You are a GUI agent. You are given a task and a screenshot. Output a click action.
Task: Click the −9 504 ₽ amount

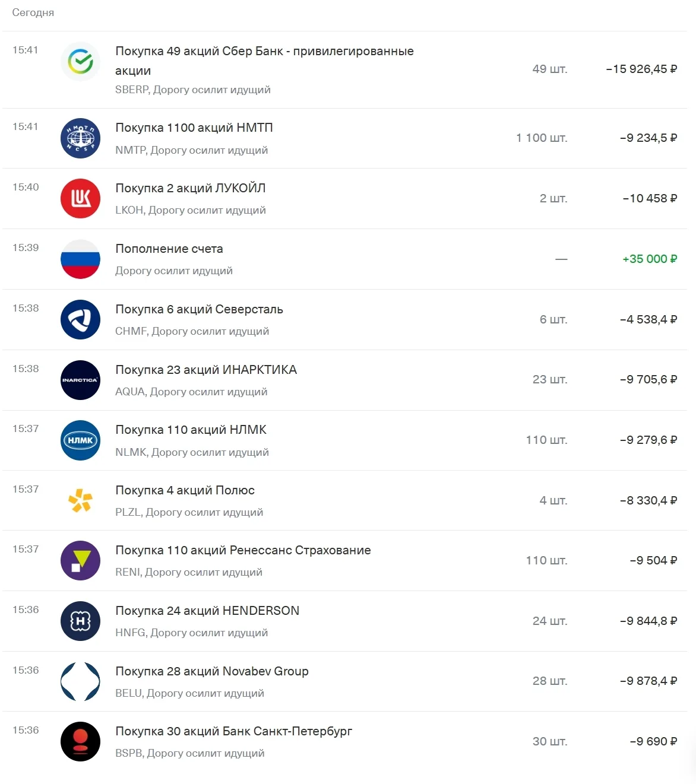[653, 561]
